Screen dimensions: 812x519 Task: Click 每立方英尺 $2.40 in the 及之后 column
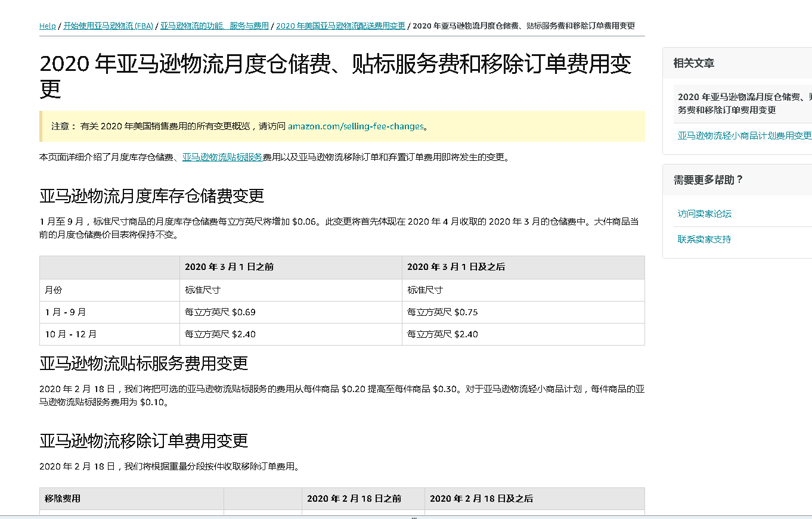523,334
